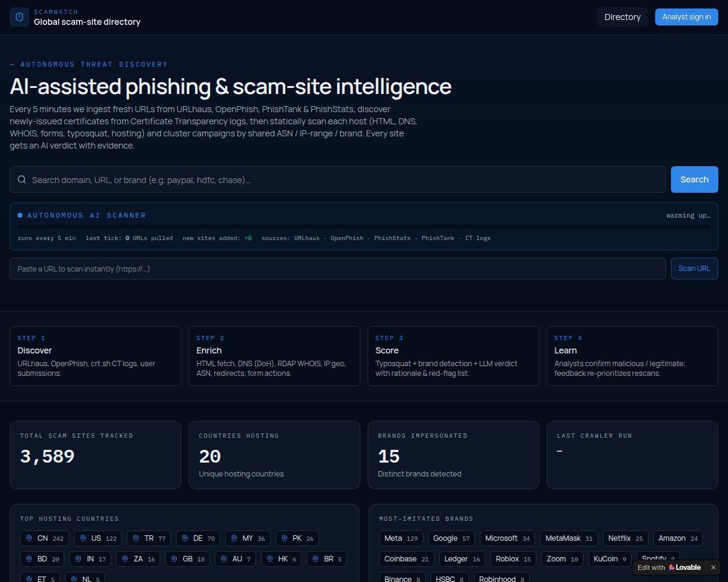Select the Microsoft 34 brand chip

click(x=508, y=538)
